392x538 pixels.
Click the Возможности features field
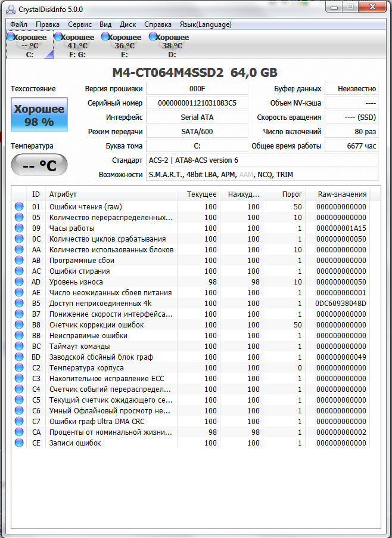click(263, 175)
